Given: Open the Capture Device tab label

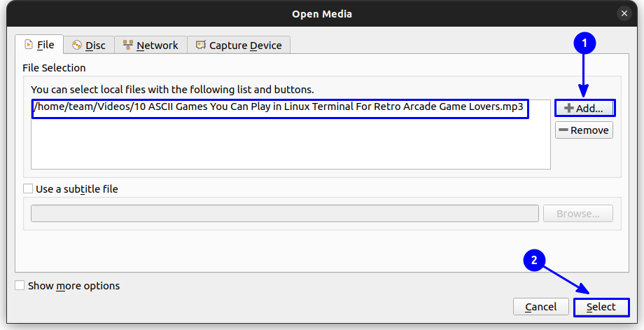Looking at the screenshot, I should (x=245, y=46).
